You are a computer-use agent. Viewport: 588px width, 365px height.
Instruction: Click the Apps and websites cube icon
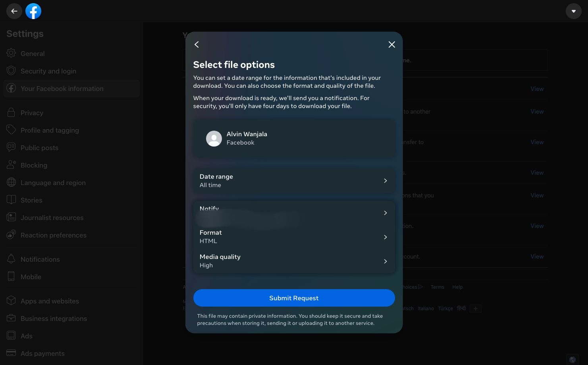(11, 301)
